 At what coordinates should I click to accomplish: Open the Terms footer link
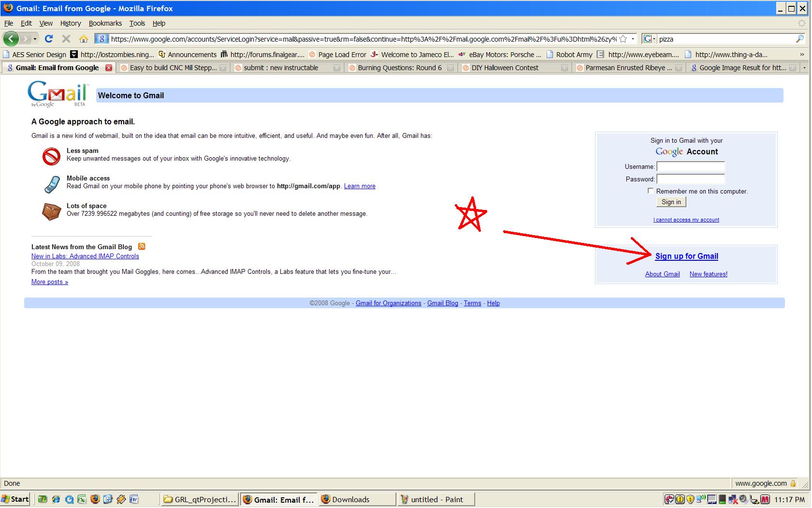[x=473, y=303]
